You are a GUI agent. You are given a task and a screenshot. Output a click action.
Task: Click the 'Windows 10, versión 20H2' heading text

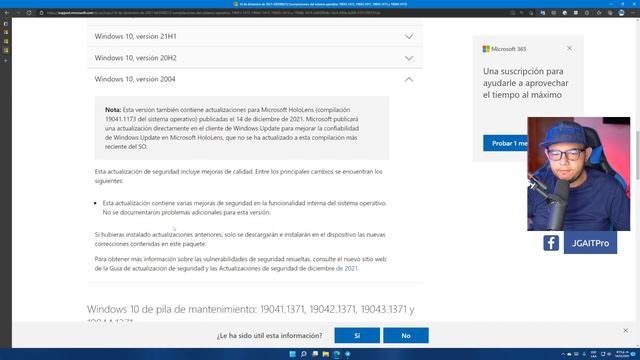pos(136,58)
